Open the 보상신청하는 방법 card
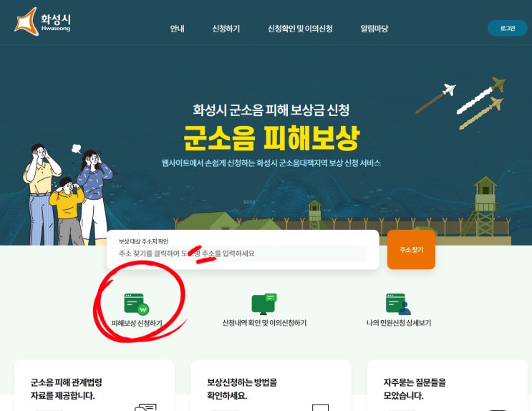Screen dimensions: 532x411 pyautogui.click(x=271, y=385)
